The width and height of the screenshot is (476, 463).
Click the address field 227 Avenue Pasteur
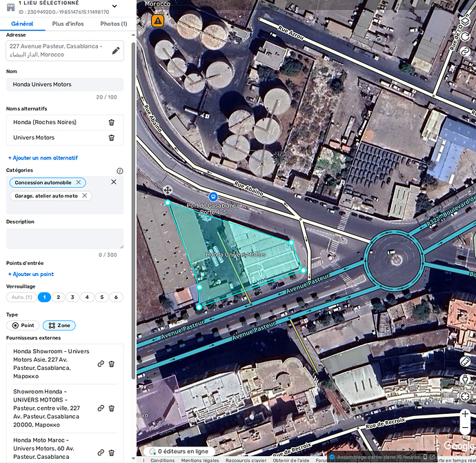pos(65,50)
